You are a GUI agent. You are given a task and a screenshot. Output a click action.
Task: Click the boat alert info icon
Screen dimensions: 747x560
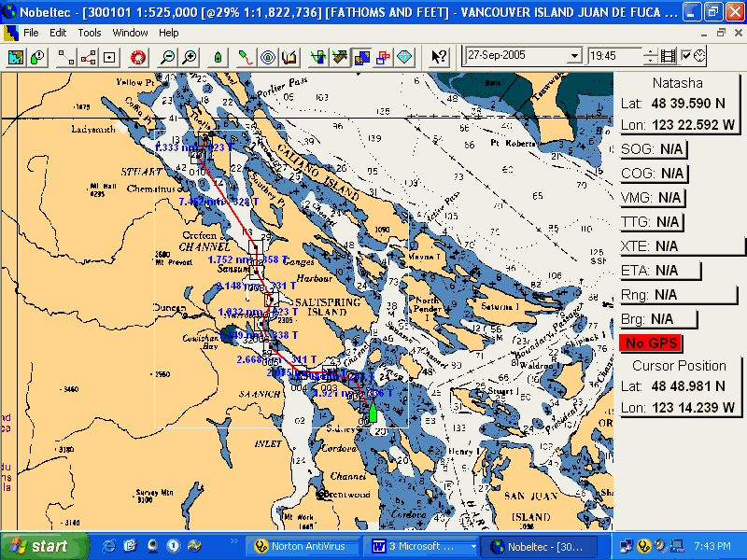37,57
